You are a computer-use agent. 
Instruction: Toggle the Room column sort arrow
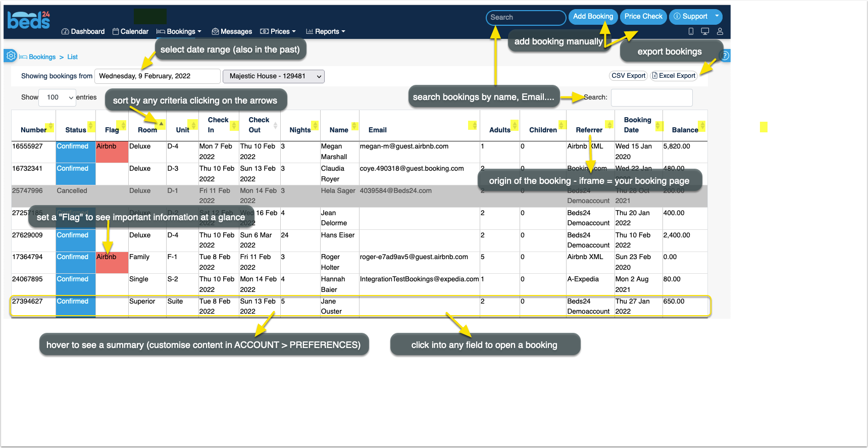click(x=161, y=124)
